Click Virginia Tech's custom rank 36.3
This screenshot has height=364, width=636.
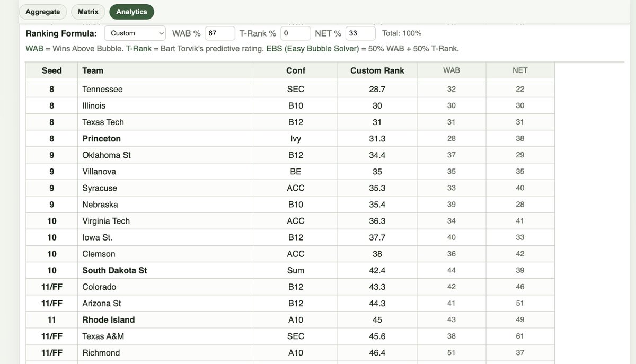pos(377,220)
